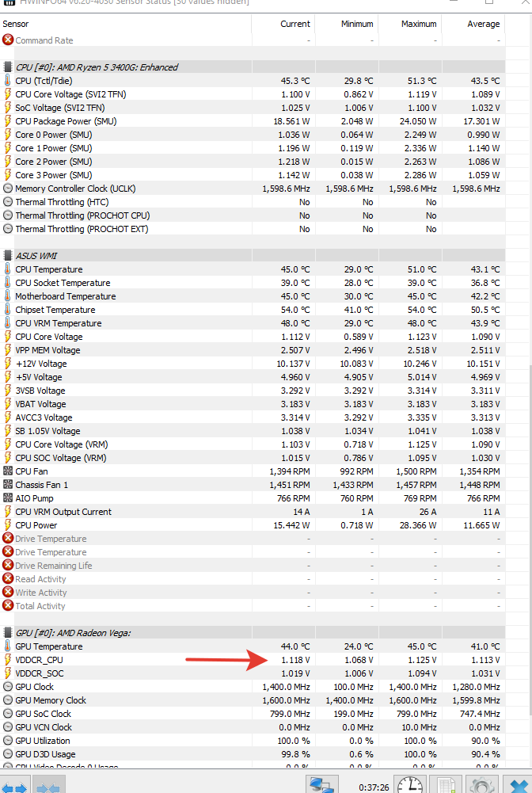532x793 pixels.
Task: Reset min/max values with the clock icon
Action: (410, 785)
